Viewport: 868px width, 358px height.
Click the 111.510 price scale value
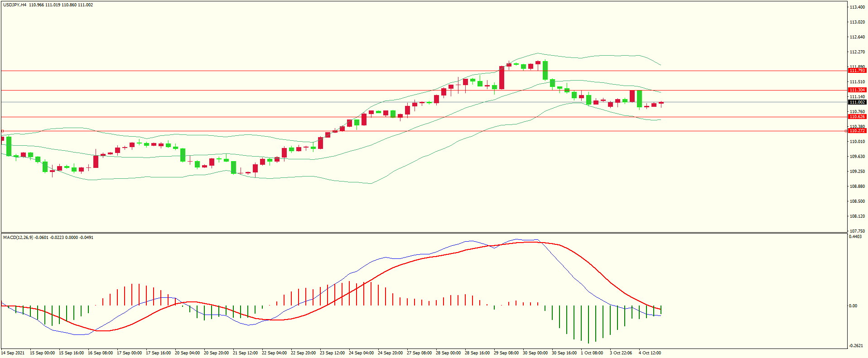tap(857, 82)
